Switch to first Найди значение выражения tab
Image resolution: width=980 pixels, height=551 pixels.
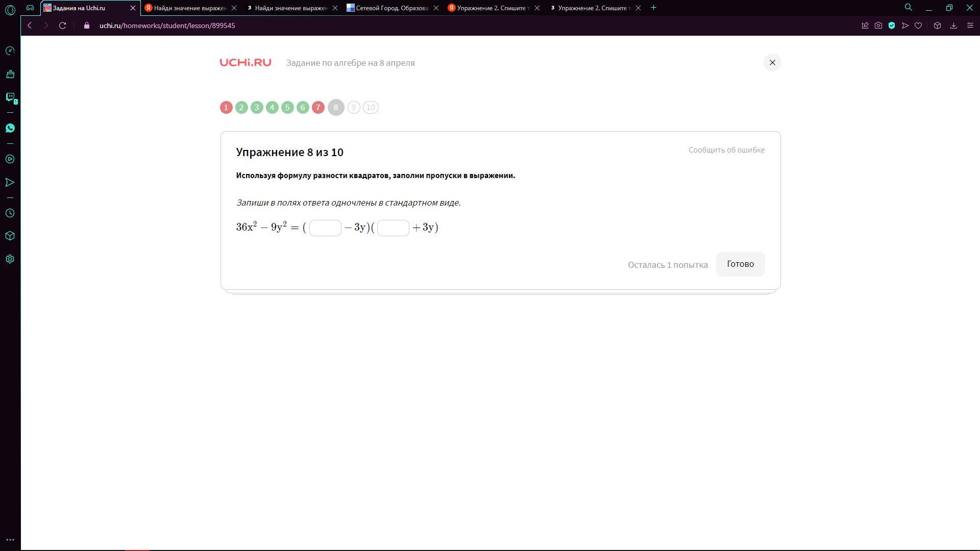click(189, 8)
